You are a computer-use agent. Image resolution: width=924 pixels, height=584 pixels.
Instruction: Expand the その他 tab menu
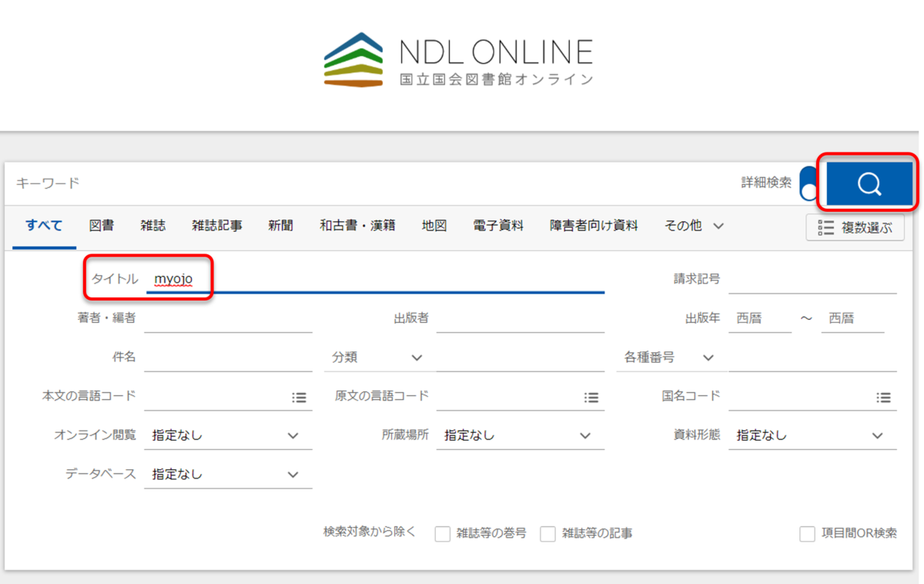point(694,226)
